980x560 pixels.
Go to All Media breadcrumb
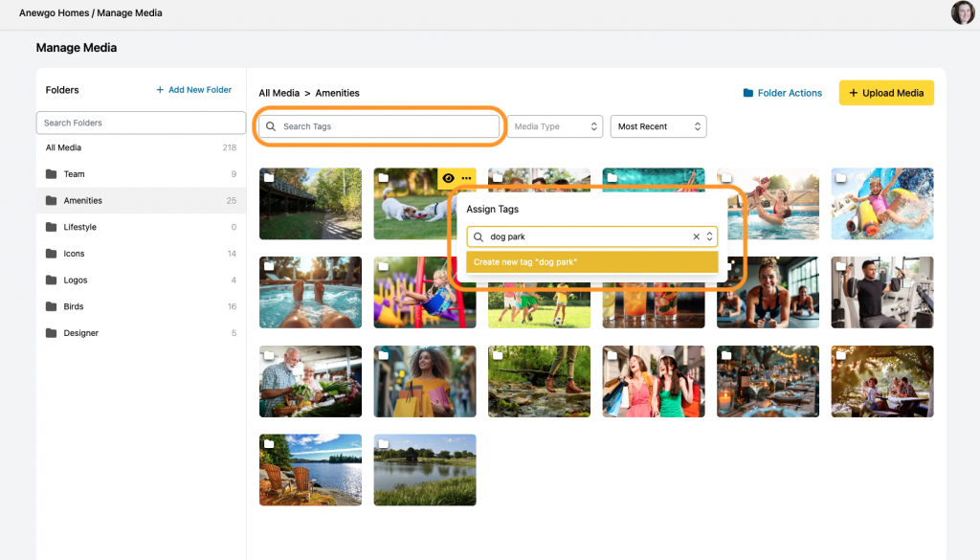278,93
